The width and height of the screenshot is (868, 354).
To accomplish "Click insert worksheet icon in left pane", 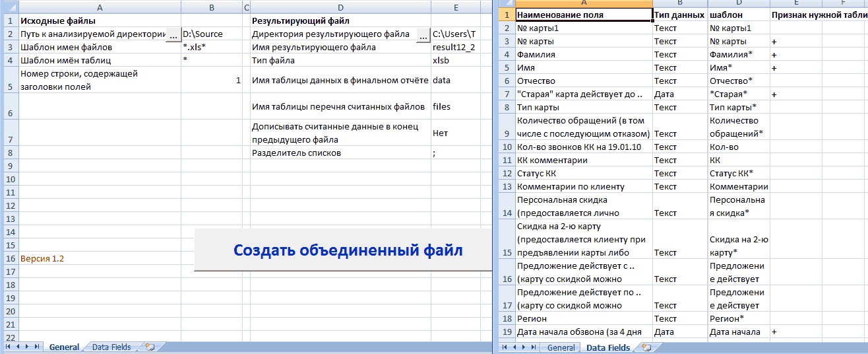I will point(150,347).
